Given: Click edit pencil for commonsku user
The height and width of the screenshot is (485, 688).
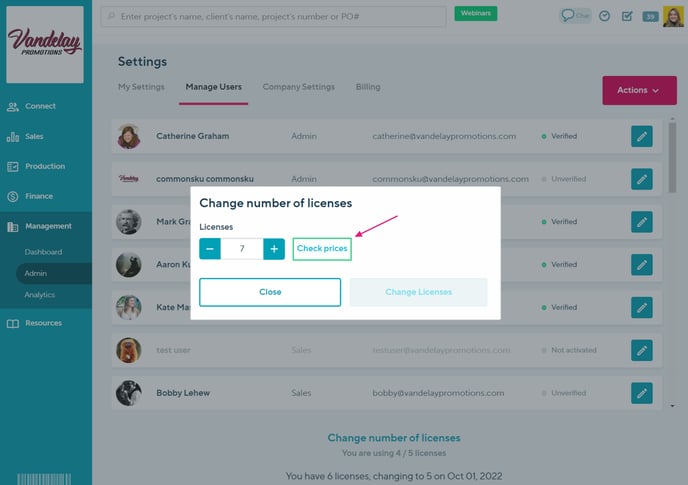Looking at the screenshot, I should coord(642,179).
